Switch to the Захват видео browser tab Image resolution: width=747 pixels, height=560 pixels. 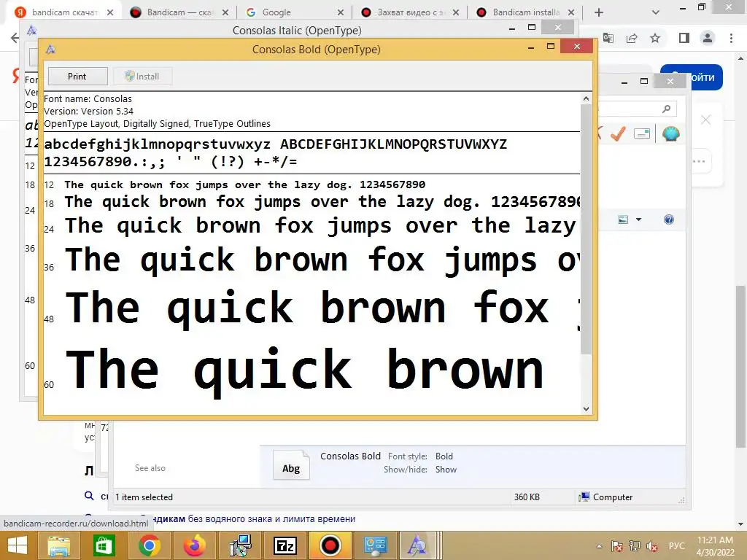tap(410, 12)
